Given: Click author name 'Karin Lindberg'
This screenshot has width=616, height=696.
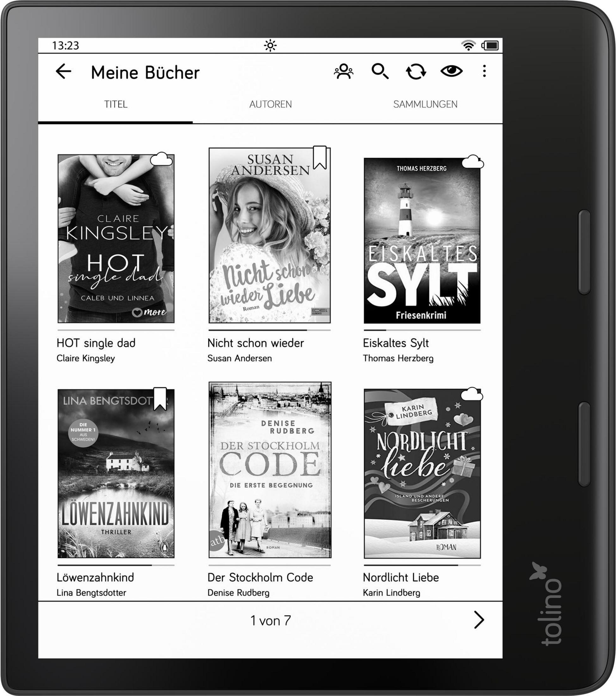Looking at the screenshot, I should pos(391,593).
